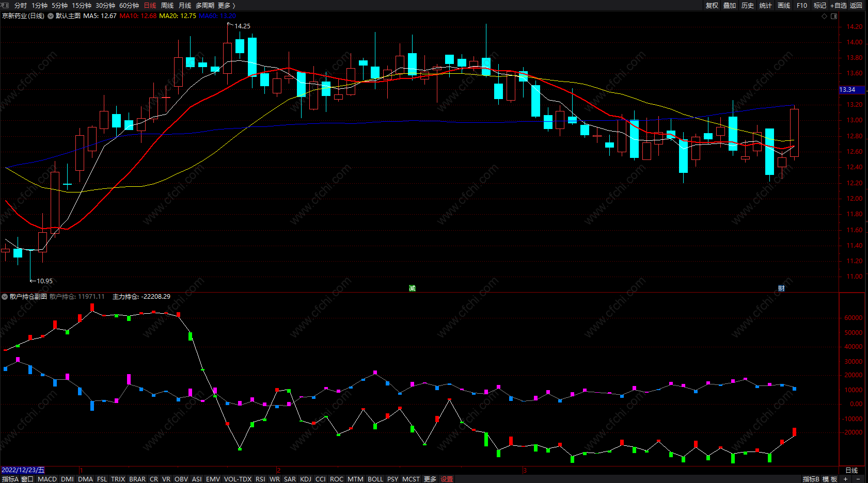Select the OBV indicator
868x483 pixels.
tap(181, 479)
